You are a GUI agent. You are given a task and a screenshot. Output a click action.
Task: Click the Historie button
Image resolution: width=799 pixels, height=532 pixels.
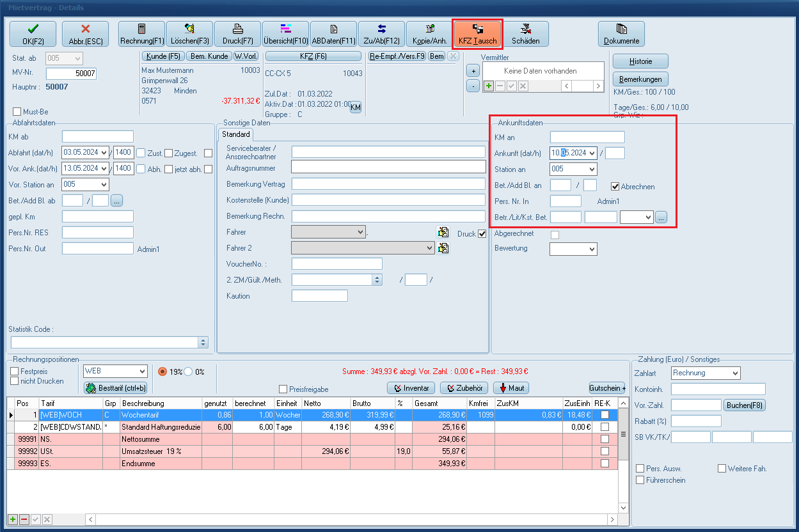[x=640, y=61]
